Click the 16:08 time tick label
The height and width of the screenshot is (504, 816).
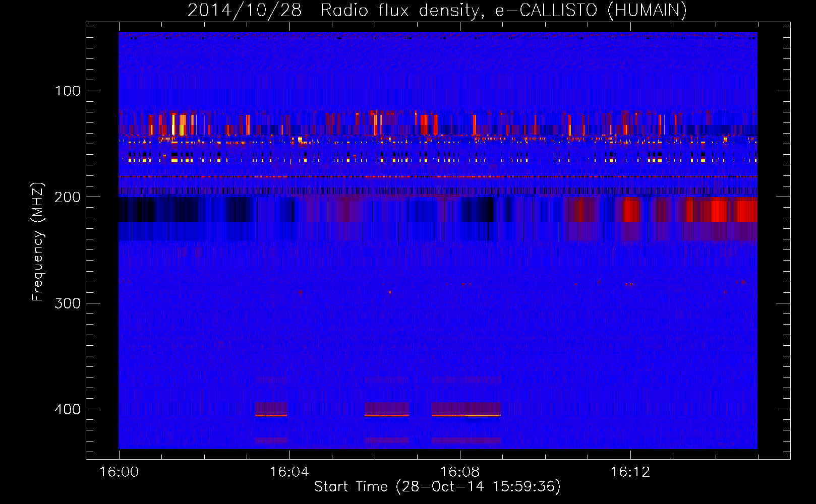460,472
